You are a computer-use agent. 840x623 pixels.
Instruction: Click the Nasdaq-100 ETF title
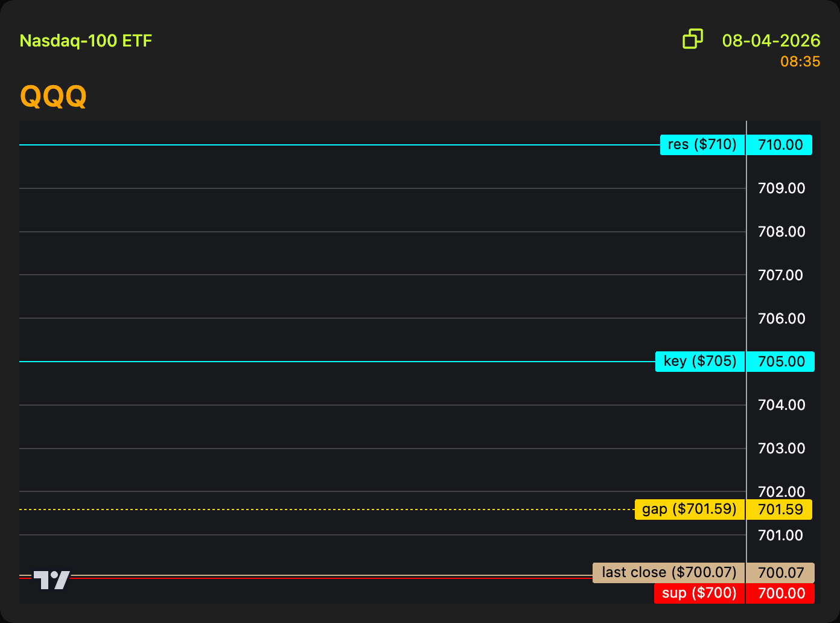86,41
